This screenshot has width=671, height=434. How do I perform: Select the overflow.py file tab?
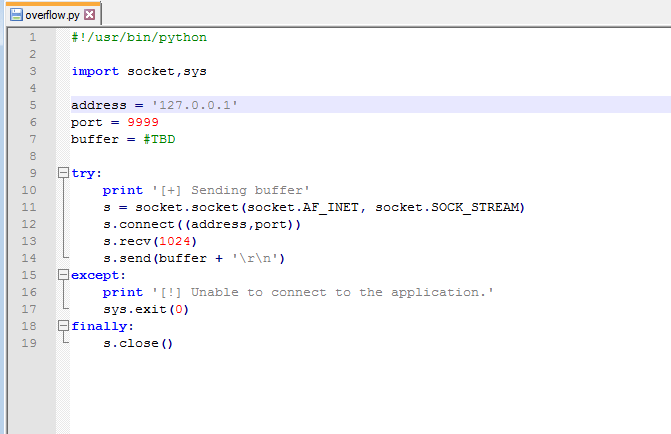52,15
